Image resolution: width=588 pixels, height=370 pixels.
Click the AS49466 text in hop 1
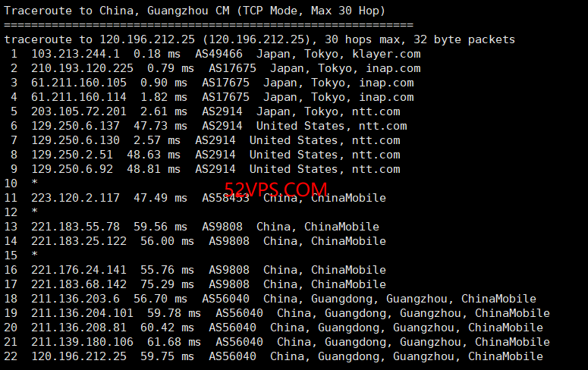pos(219,54)
